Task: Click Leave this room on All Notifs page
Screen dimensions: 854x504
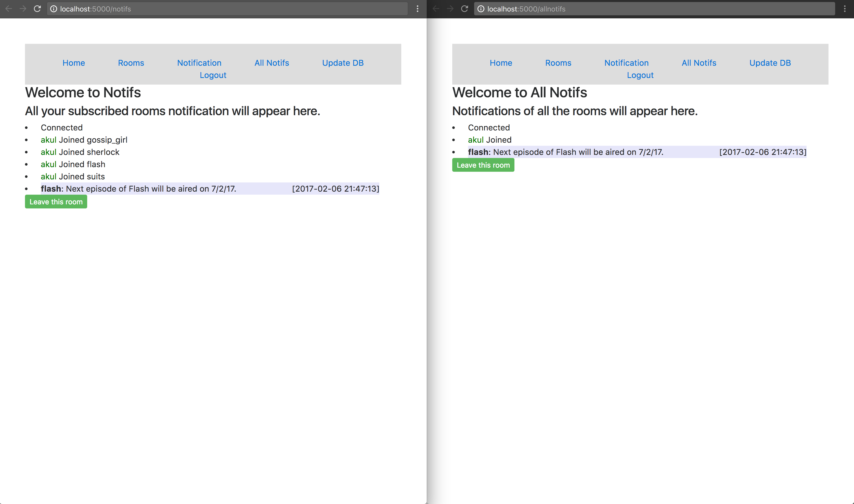Action: (483, 165)
